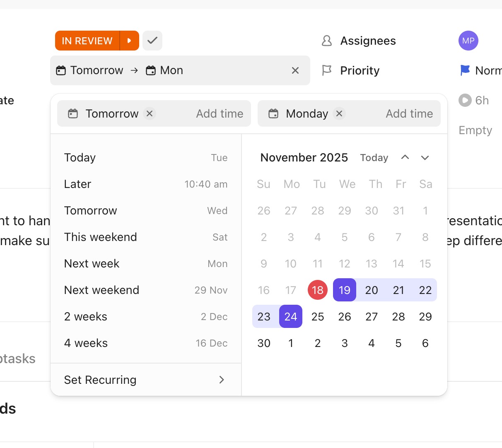Go to next month with down chevron
502x448 pixels.
click(x=425, y=157)
